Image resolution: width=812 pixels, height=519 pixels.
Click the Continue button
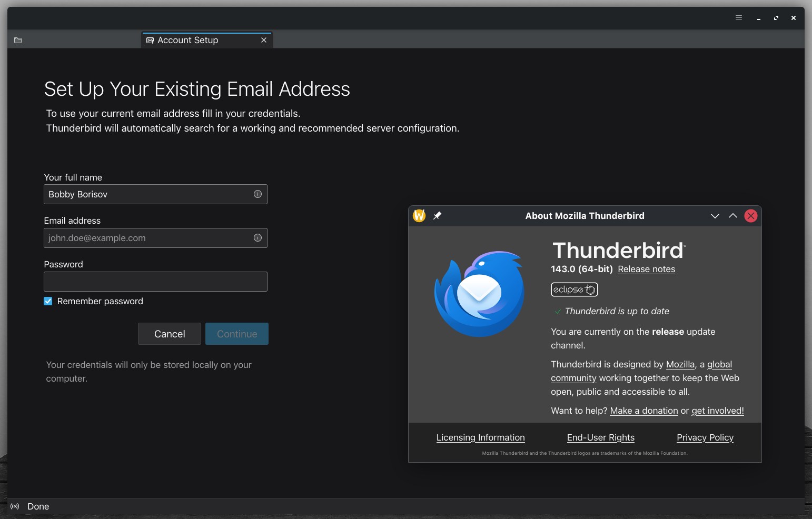(237, 334)
